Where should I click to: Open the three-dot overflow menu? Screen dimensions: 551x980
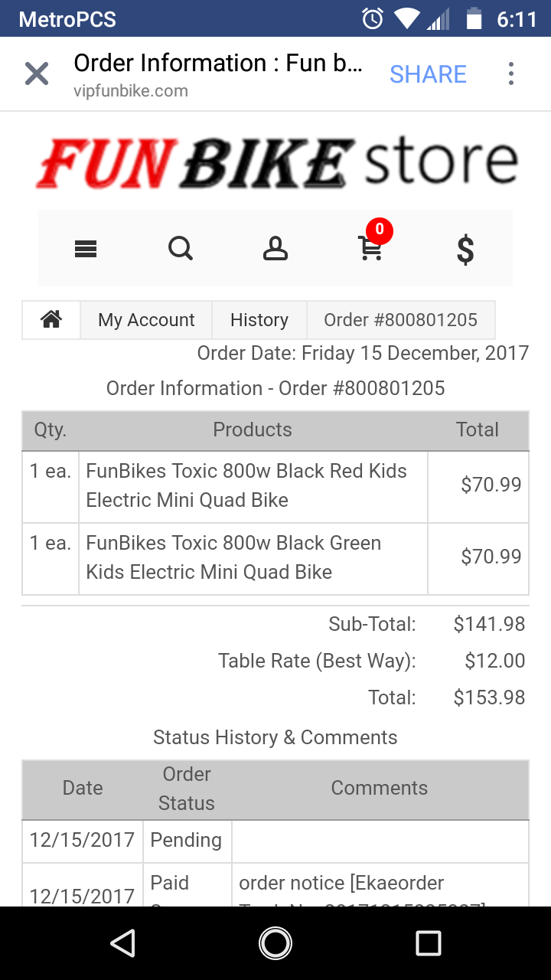pyautogui.click(x=510, y=74)
